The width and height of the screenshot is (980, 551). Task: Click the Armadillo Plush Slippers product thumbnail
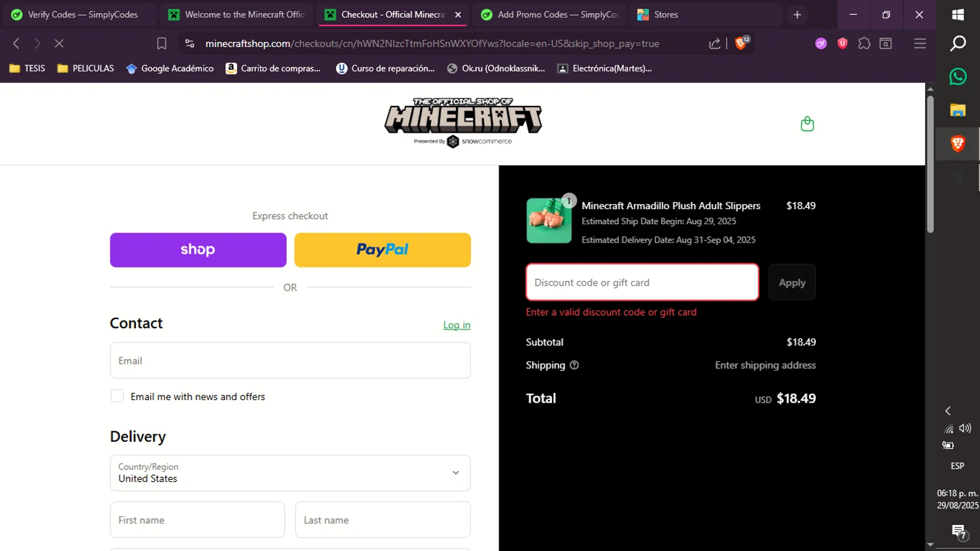point(549,221)
